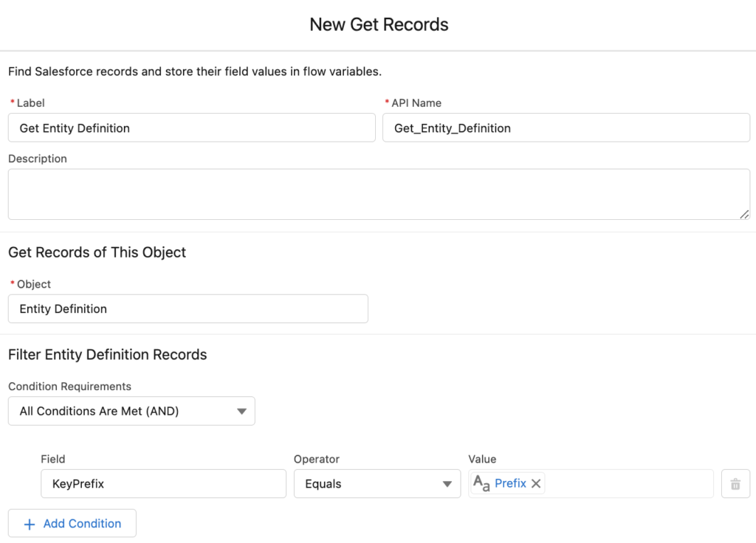Image resolution: width=756 pixels, height=543 pixels.
Task: Remove the Prefix value pill
Action: [537, 484]
